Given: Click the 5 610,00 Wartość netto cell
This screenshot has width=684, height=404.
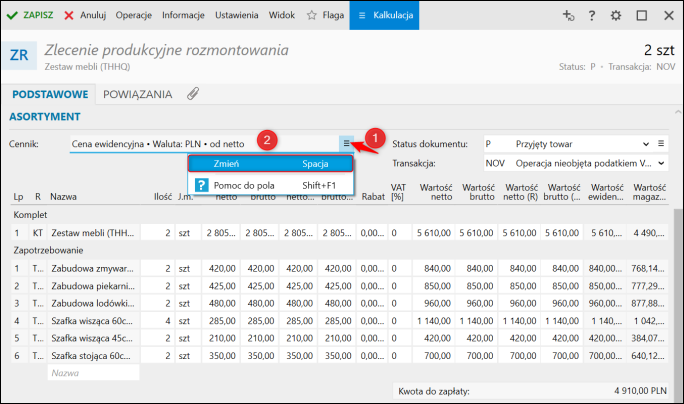Looking at the screenshot, I should (x=434, y=233).
